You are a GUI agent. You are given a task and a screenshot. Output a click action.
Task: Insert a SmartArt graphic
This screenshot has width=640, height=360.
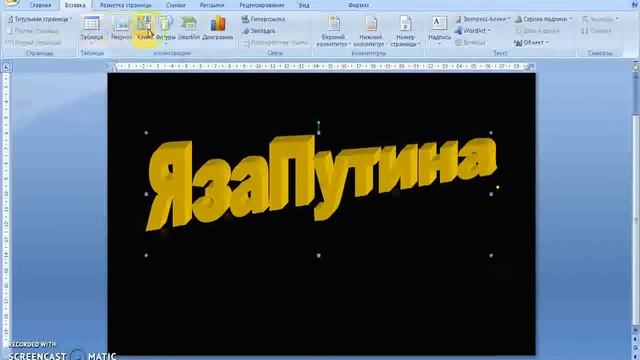[189, 29]
